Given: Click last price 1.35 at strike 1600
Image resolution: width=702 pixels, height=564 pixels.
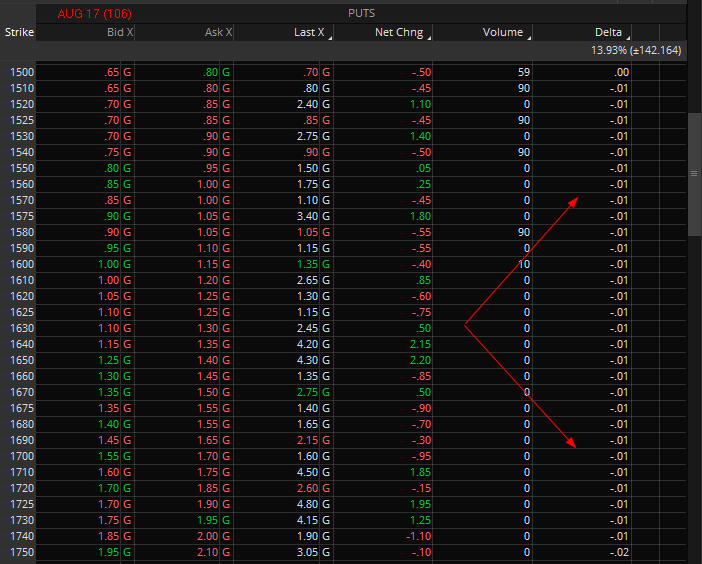Looking at the screenshot, I should click(307, 264).
